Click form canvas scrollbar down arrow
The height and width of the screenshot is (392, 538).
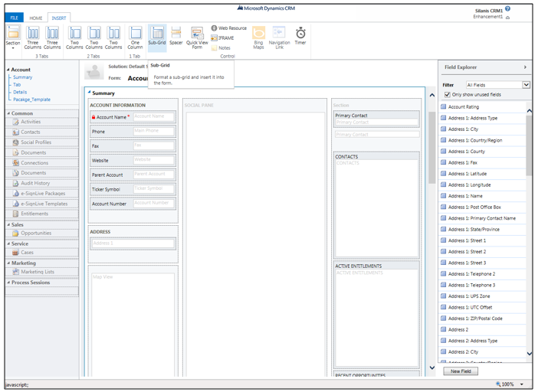click(x=432, y=367)
